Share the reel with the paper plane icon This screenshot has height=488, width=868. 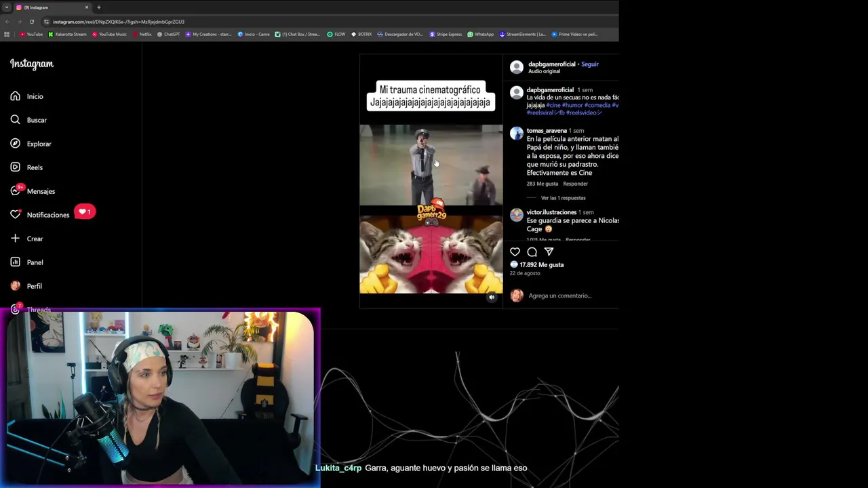[x=549, y=252]
